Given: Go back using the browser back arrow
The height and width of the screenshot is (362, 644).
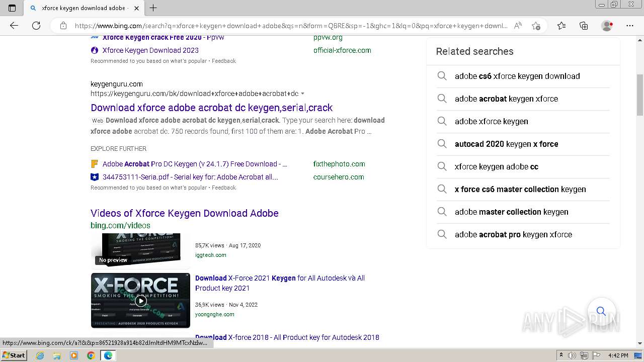Looking at the screenshot, I should 14,26.
